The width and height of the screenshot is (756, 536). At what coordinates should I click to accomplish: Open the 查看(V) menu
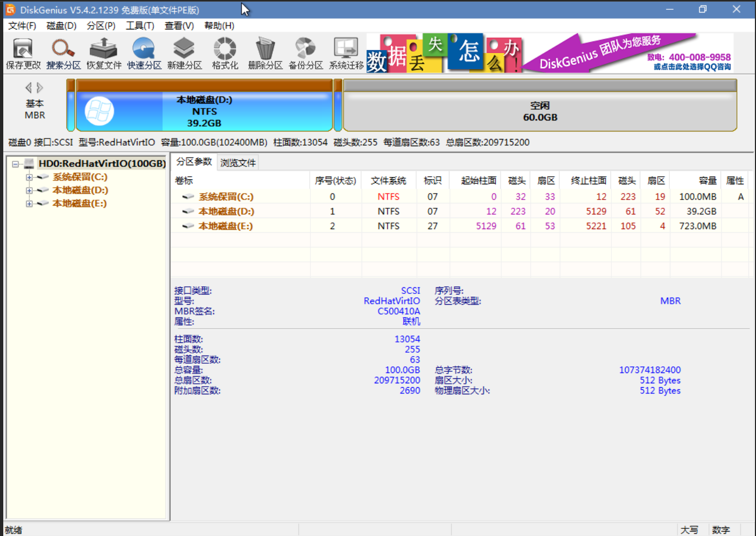coord(179,26)
